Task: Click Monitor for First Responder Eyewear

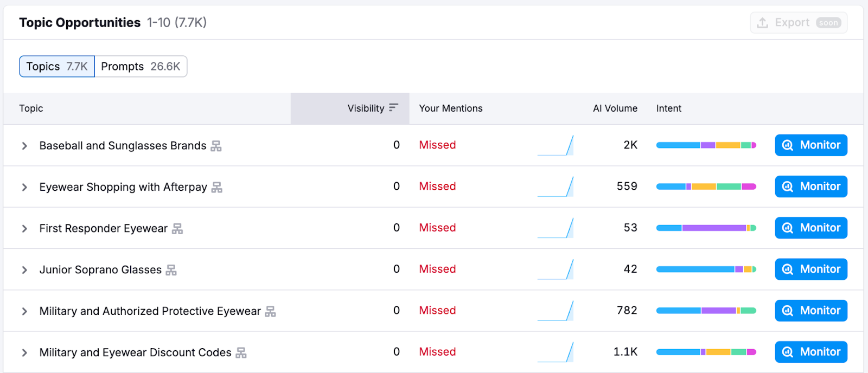Action: [x=811, y=228]
